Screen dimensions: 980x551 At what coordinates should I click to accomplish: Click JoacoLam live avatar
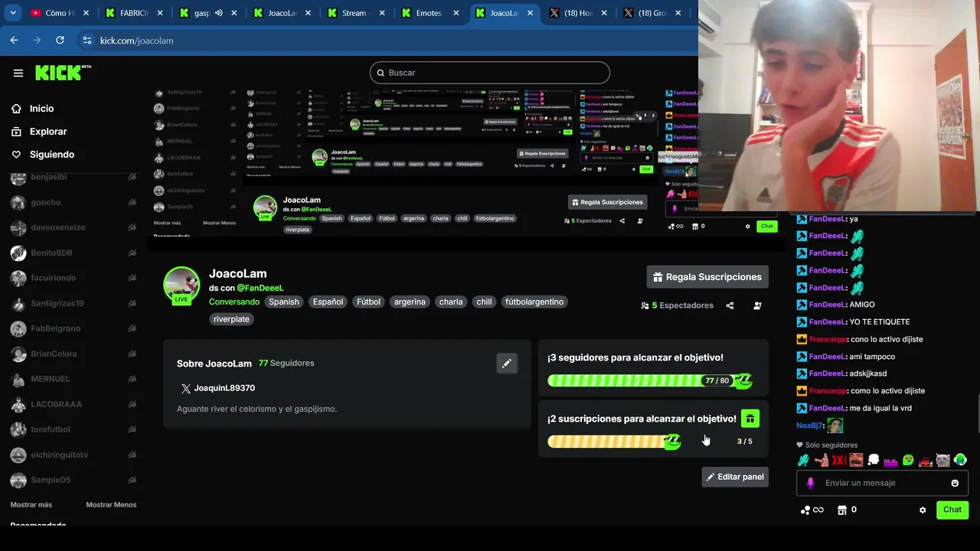tap(181, 285)
